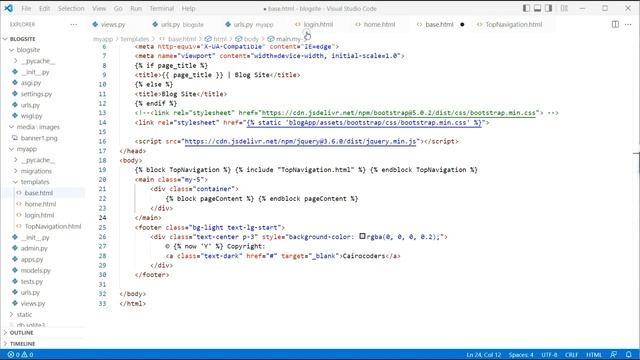The height and width of the screenshot is (360, 640).
Task: Open apps.py in explorer
Action: click(32, 259)
